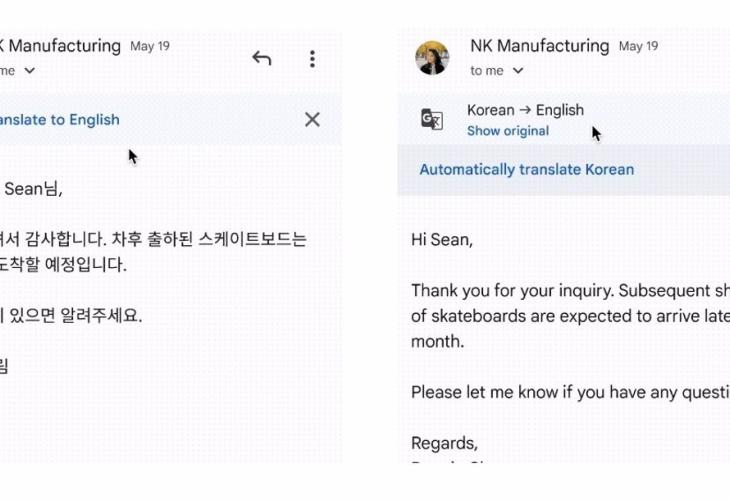Open the three-dot more options menu
Image resolution: width=730 pixels, height=500 pixels.
[x=312, y=59]
